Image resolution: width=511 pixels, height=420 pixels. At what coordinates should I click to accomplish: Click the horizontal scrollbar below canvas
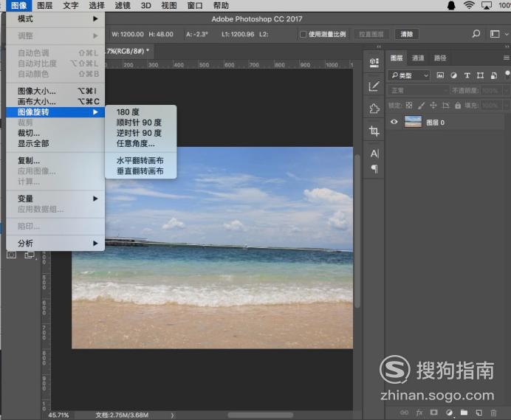[x=260, y=415]
